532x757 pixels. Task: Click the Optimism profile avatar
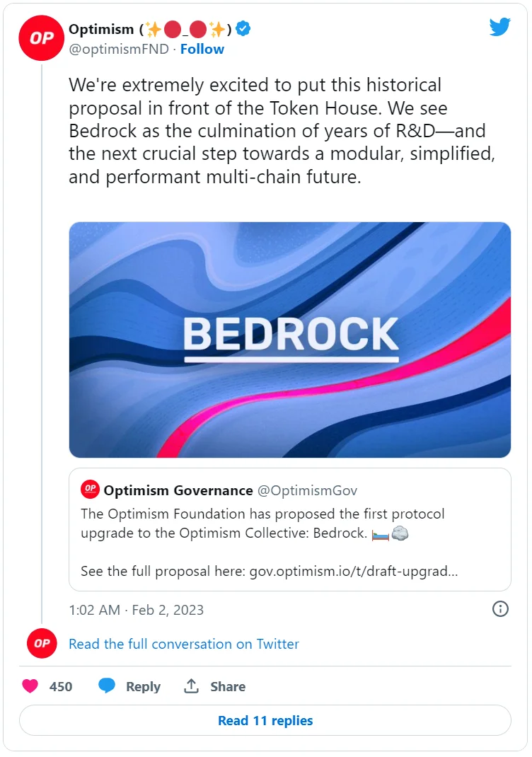[x=42, y=38]
